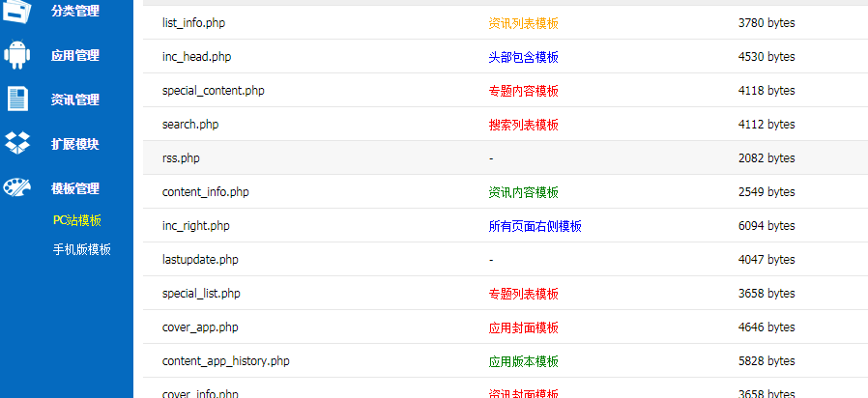Select the rss.php row
Image resolution: width=868 pixels, height=398 pixels.
[181, 158]
